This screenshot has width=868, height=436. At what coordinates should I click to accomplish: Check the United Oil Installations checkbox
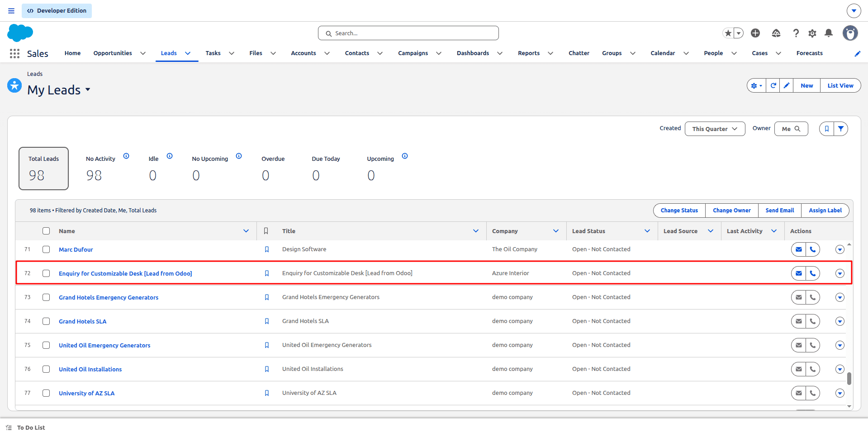point(46,369)
